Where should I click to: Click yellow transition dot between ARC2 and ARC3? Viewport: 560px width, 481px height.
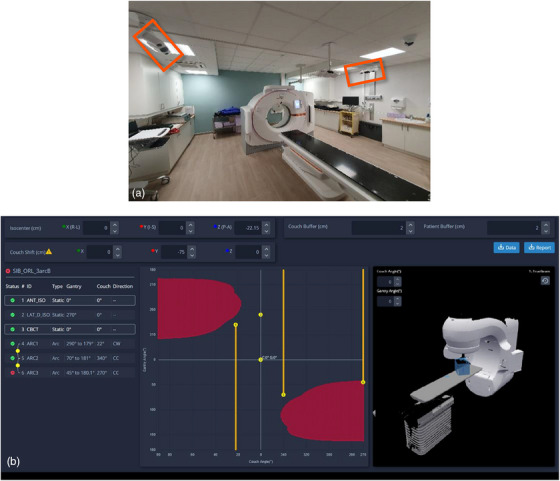tap(18, 365)
